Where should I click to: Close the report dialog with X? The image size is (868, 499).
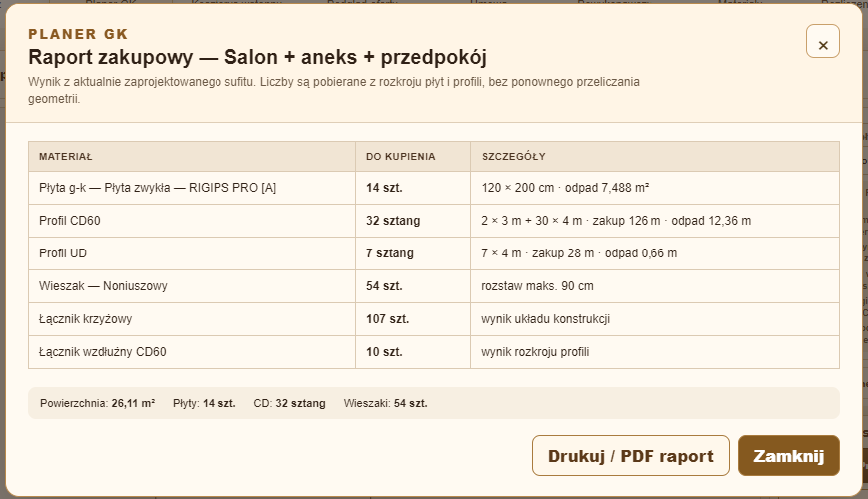pyautogui.click(x=823, y=41)
